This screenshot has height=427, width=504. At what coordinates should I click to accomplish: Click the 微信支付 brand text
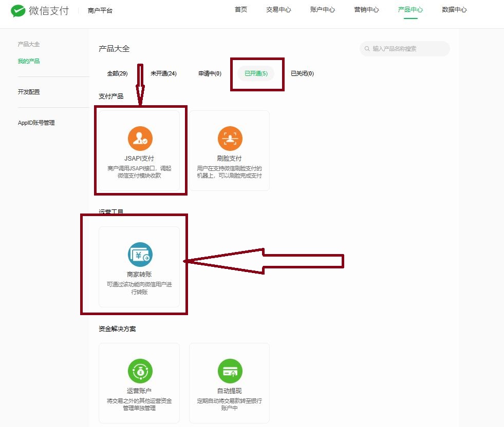[x=49, y=11]
